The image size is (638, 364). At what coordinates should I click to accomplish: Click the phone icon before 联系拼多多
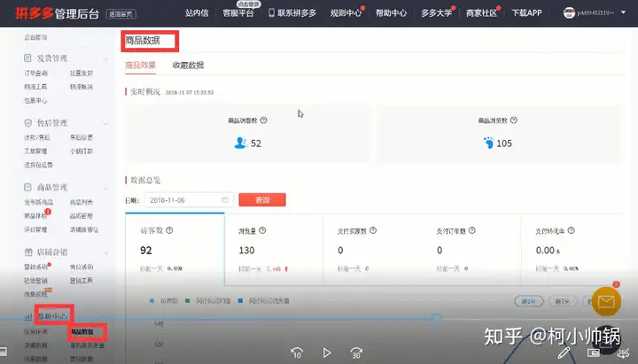coord(271,12)
